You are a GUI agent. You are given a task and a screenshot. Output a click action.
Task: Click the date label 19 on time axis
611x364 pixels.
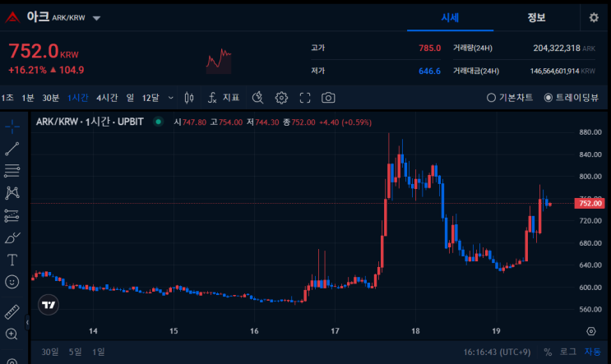pos(496,331)
